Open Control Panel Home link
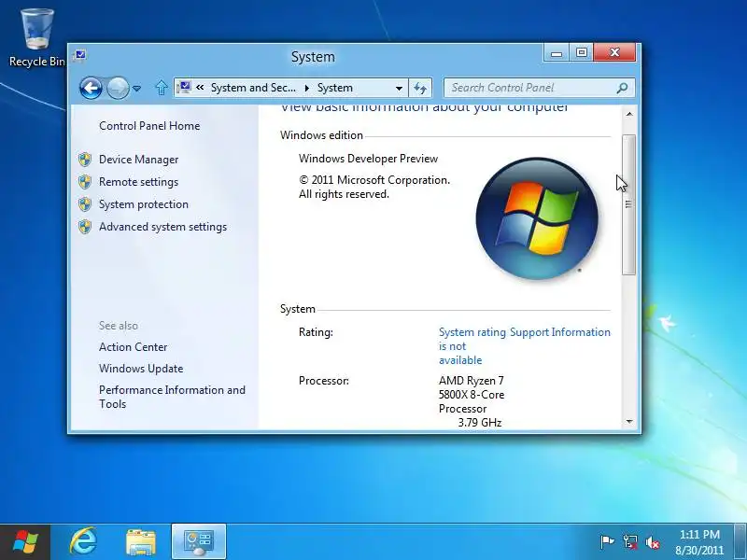The image size is (747, 560). tap(149, 126)
